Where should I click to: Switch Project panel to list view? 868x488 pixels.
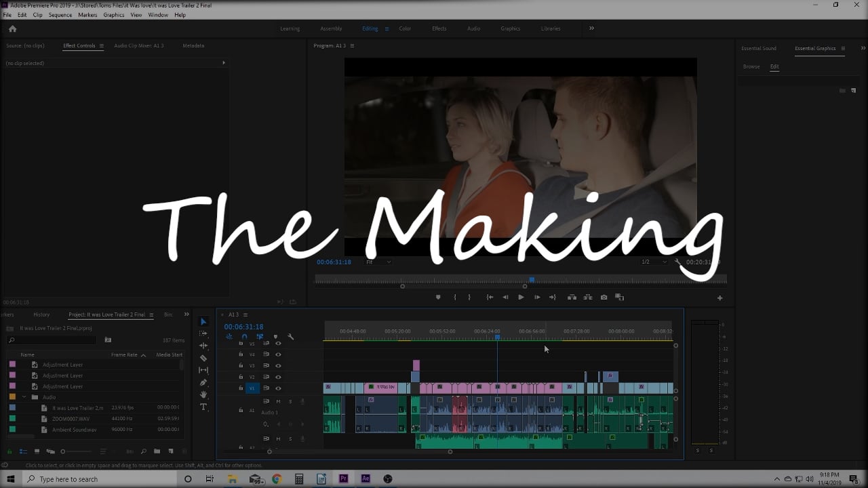[23, 451]
